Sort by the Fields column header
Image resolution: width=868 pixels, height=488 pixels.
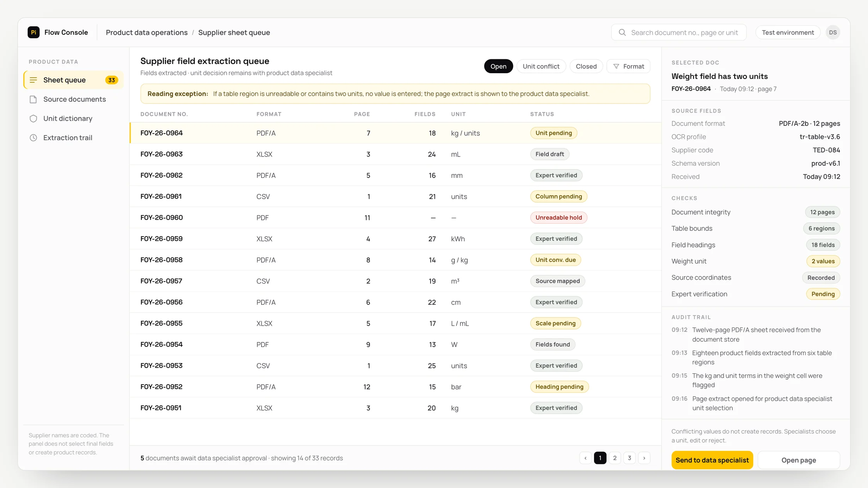tap(425, 114)
